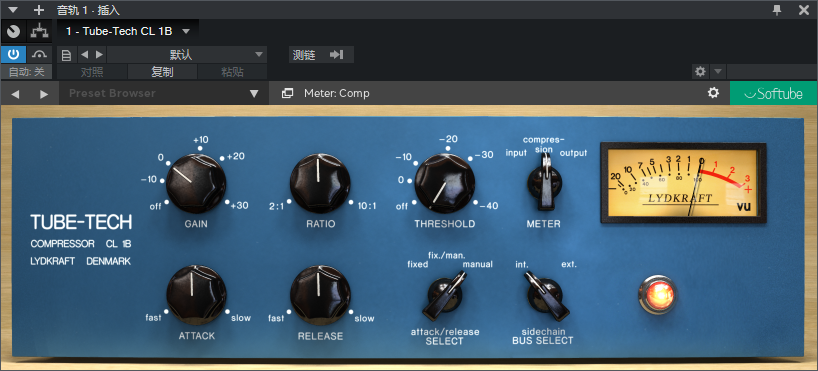818x371 pixels.
Task: Select the manual attack/release label
Action: (x=477, y=265)
